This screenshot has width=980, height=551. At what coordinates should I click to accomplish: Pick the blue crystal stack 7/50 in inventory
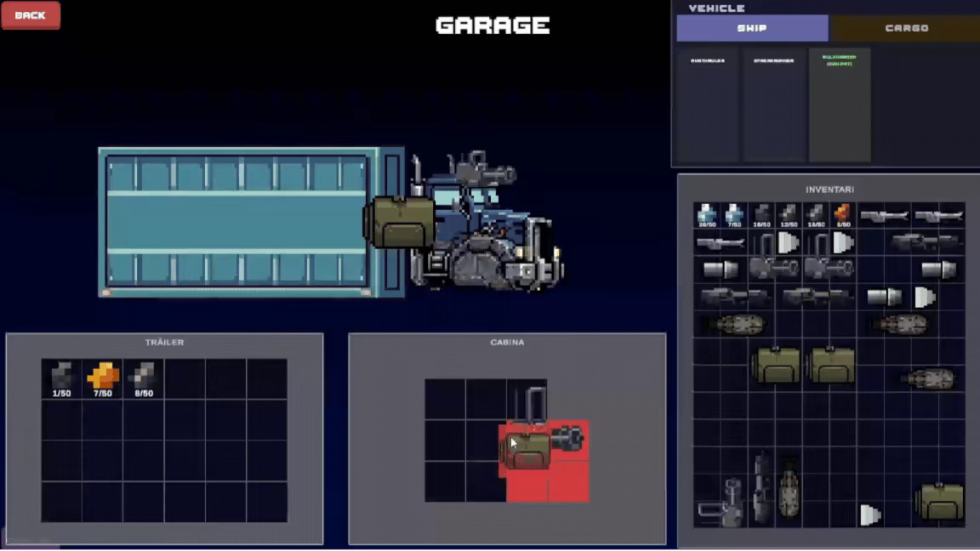tap(734, 215)
